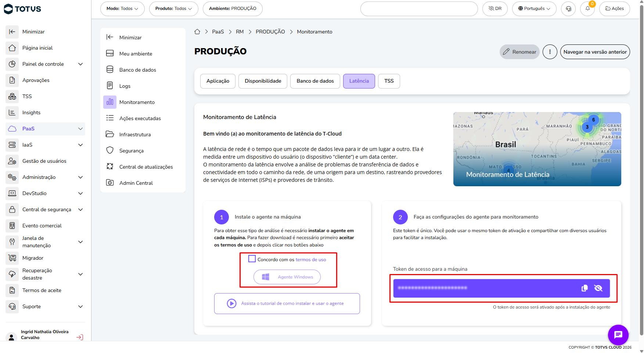Toggle the DR button
Screen dimensions: 644x353
point(495,9)
